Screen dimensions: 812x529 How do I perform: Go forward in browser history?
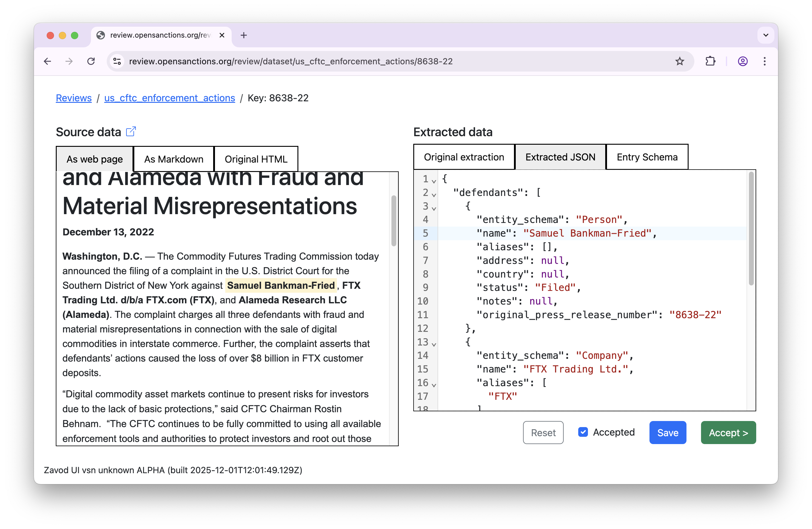(69, 62)
